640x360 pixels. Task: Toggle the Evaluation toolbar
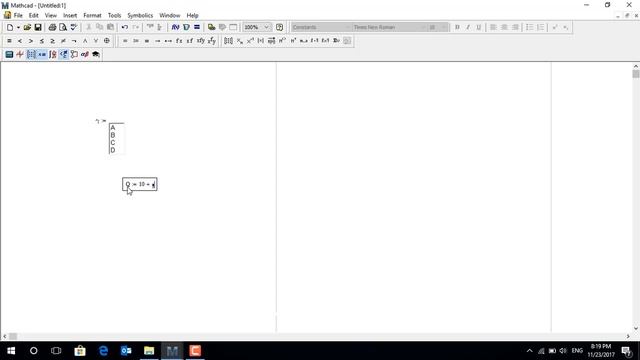coord(42,54)
